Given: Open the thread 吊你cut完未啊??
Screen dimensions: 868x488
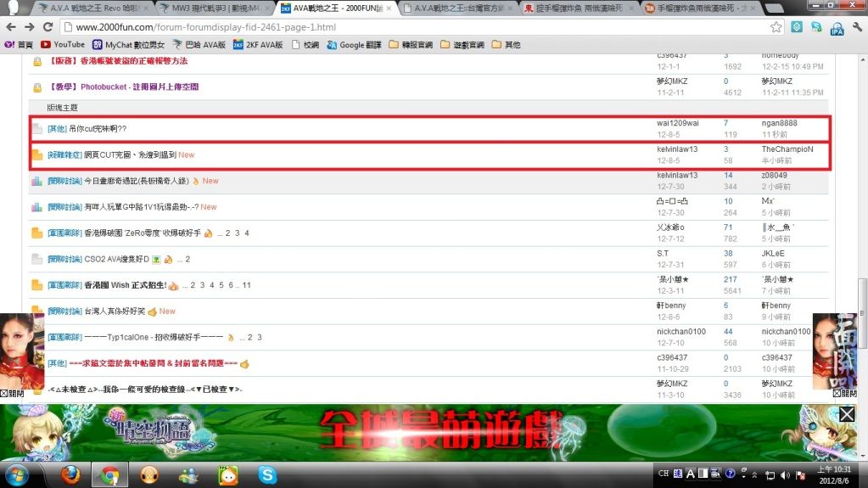Looking at the screenshot, I should coord(98,129).
